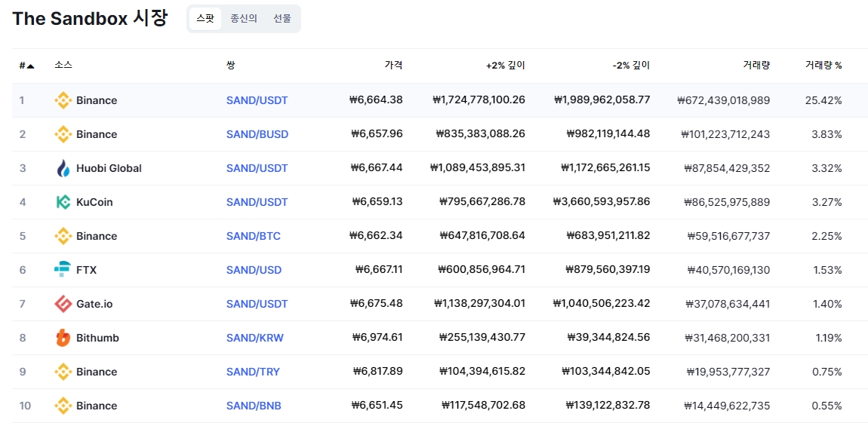868x423 pixels.
Task: Select the 스팟 tab
Action: click(x=205, y=18)
